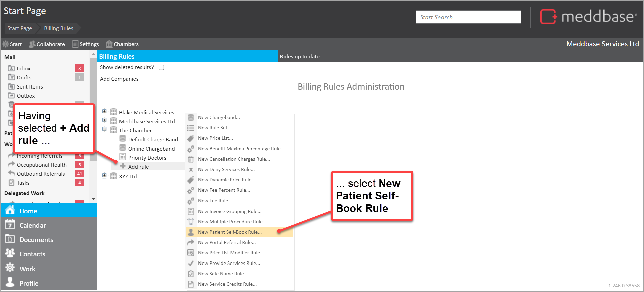Collapse The Chamber tree node

pos(104,129)
